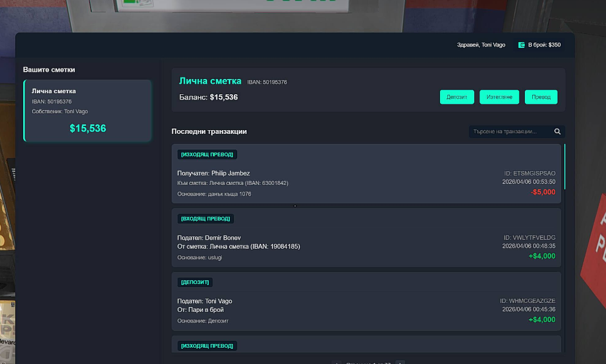The height and width of the screenshot is (364, 606).
Task: Click the sidebar IBAN: 50195376 line
Action: point(52,102)
